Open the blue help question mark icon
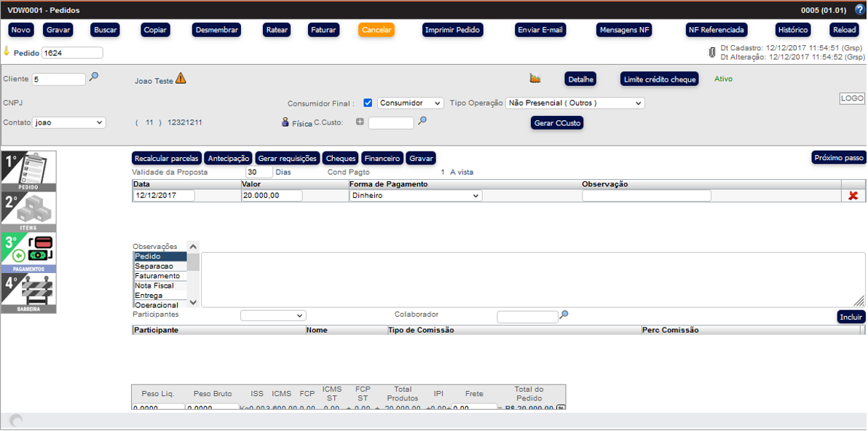Viewport: 868px width, 431px height. (x=859, y=10)
